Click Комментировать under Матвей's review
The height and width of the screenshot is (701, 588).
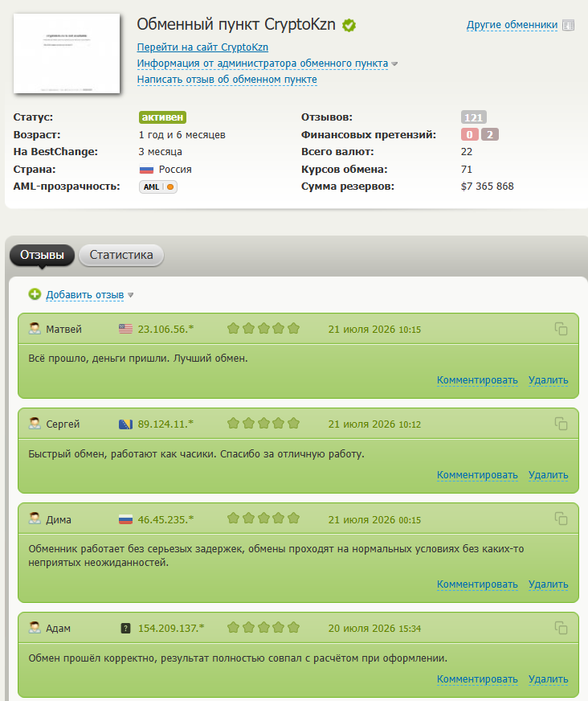pos(477,380)
